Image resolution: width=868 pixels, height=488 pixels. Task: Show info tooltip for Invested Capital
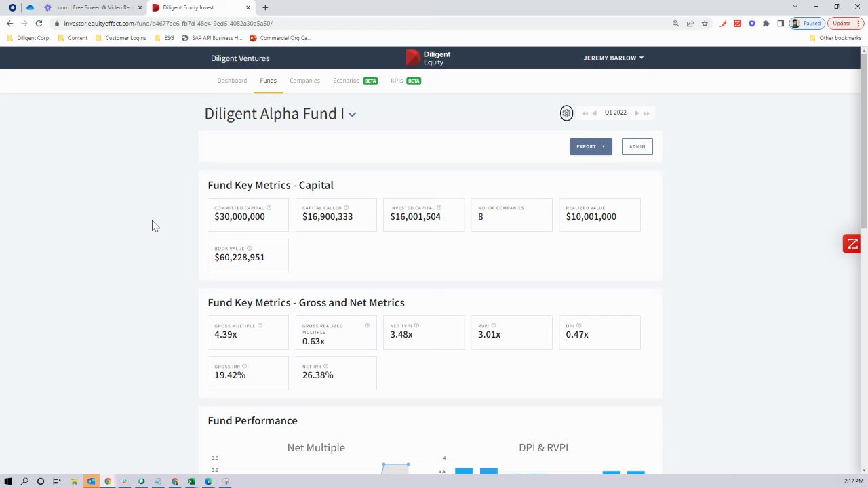tap(439, 208)
